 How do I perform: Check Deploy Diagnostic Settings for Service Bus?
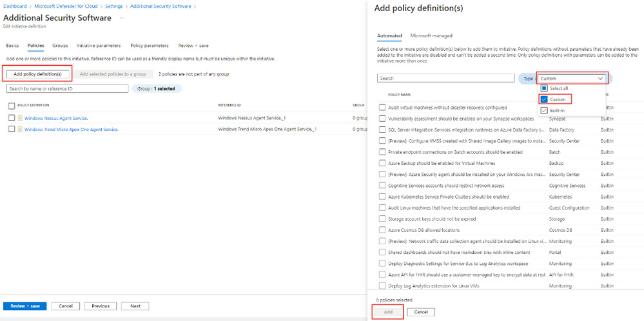click(382, 264)
